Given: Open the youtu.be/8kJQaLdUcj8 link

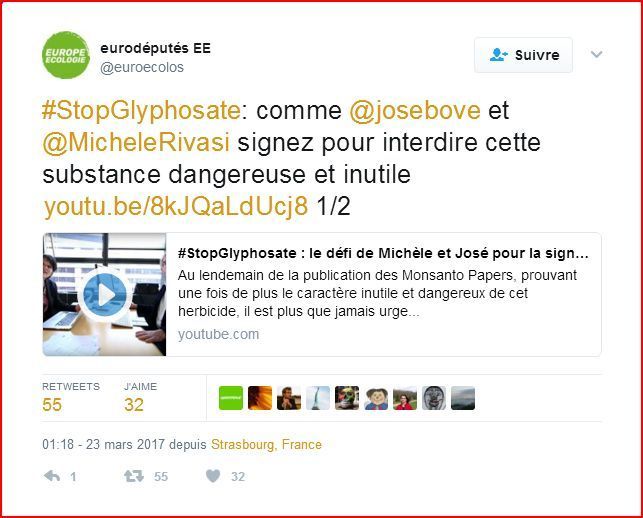Looking at the screenshot, I should [176, 206].
